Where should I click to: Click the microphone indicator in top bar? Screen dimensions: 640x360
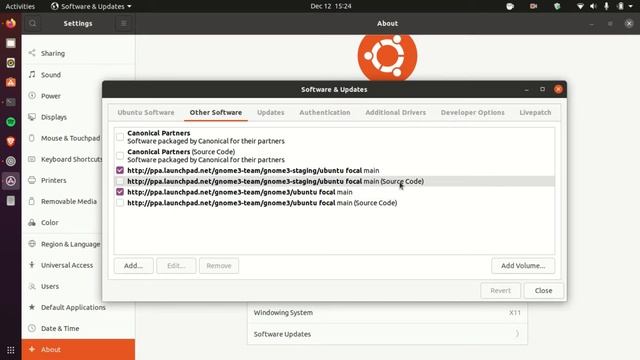point(607,6)
